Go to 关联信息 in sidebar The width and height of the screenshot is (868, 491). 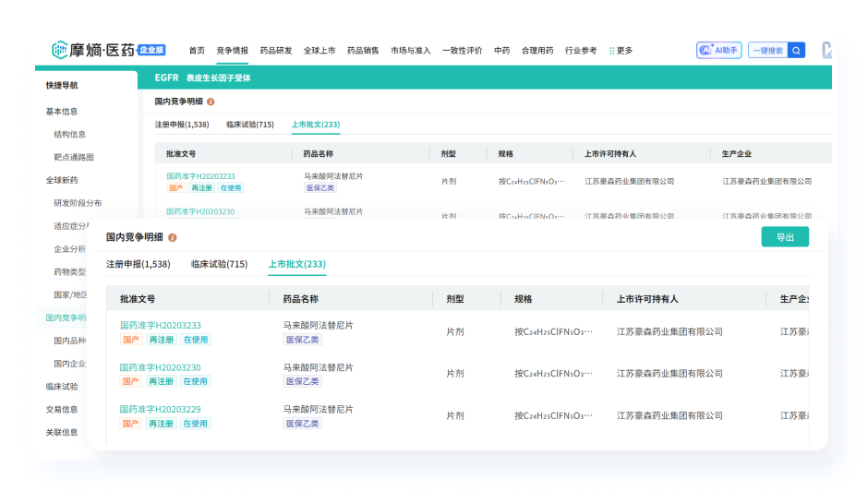[62, 432]
